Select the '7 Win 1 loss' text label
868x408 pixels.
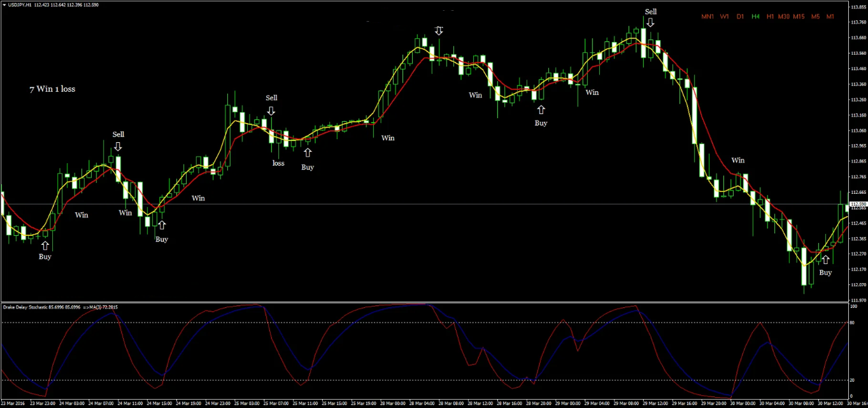[x=52, y=89]
